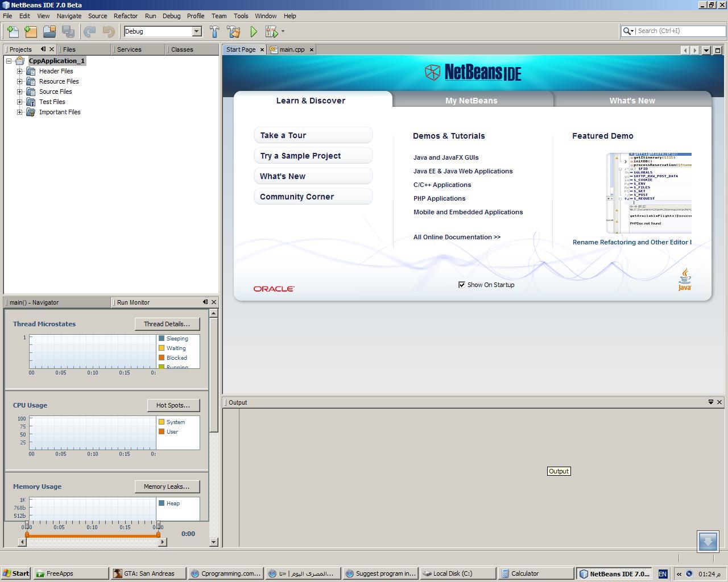Image resolution: width=728 pixels, height=582 pixels.
Task: Open the Profile menu
Action: [x=196, y=16]
